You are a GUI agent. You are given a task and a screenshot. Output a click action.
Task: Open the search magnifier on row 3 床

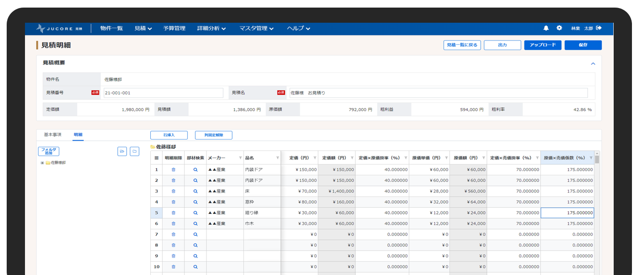[195, 191]
